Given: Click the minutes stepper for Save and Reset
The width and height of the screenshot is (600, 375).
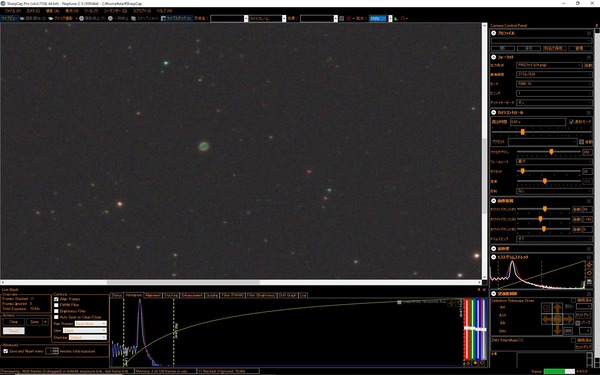Looking at the screenshot, I should tap(52, 351).
